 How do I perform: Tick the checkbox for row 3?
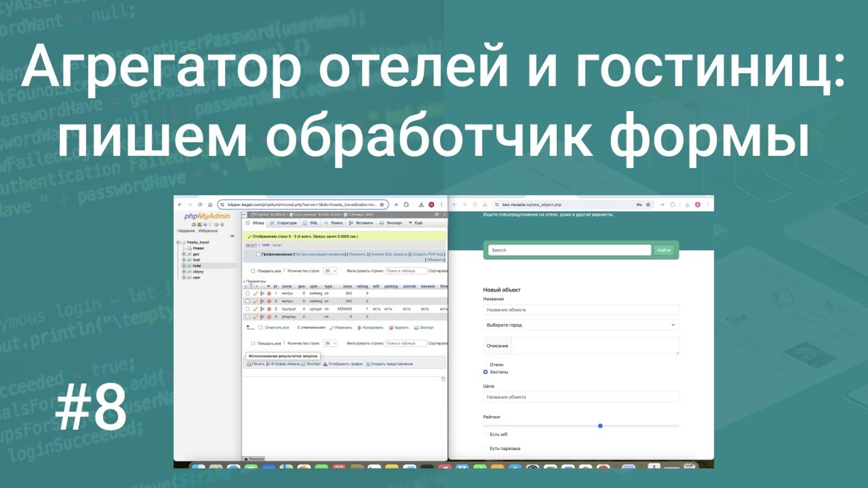247,309
